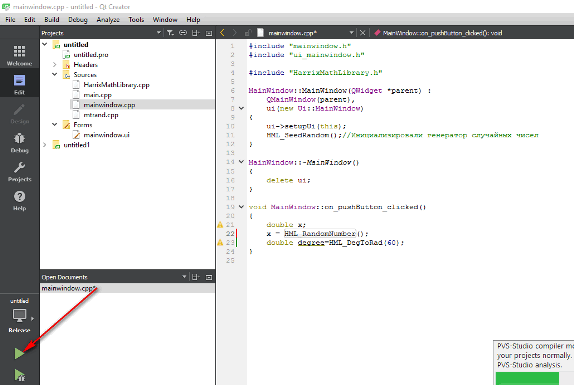Open the Analyze menu
The width and height of the screenshot is (574, 385).
(108, 19)
